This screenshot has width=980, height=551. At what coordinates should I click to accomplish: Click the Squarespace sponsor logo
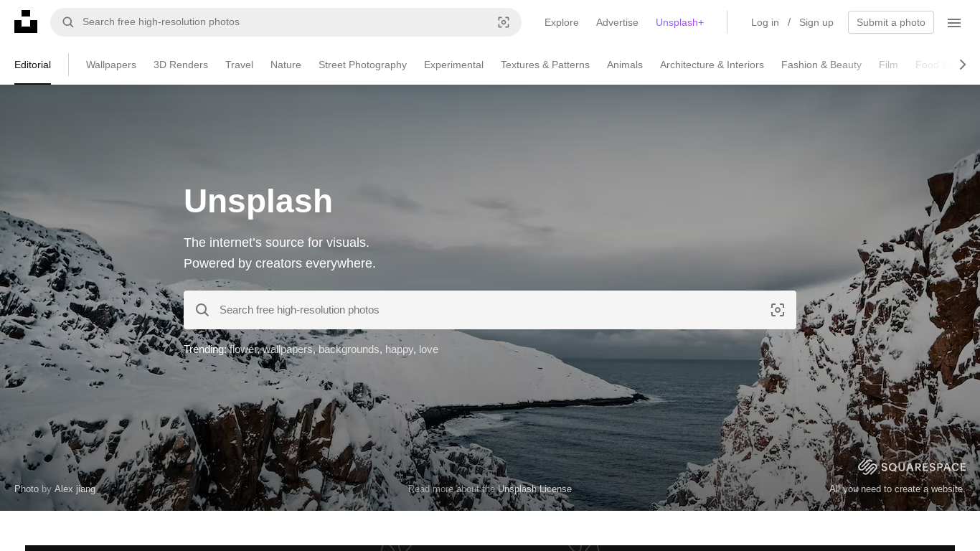click(x=912, y=467)
